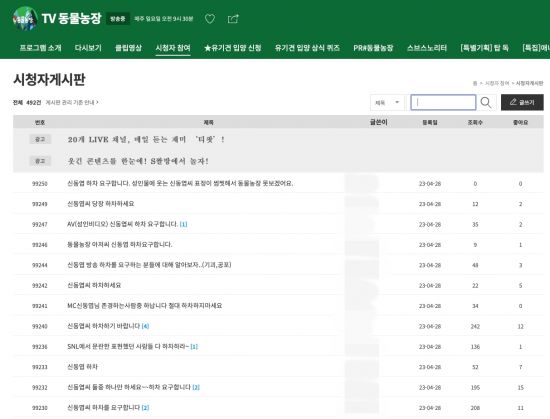Click the first 광고 label badge
Image resolution: width=550 pixels, height=419 pixels.
pyautogui.click(x=40, y=139)
